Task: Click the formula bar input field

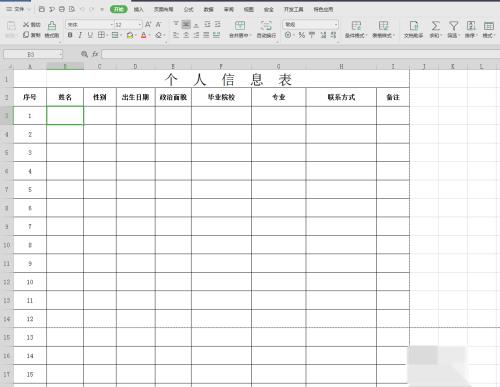Action: click(300, 54)
